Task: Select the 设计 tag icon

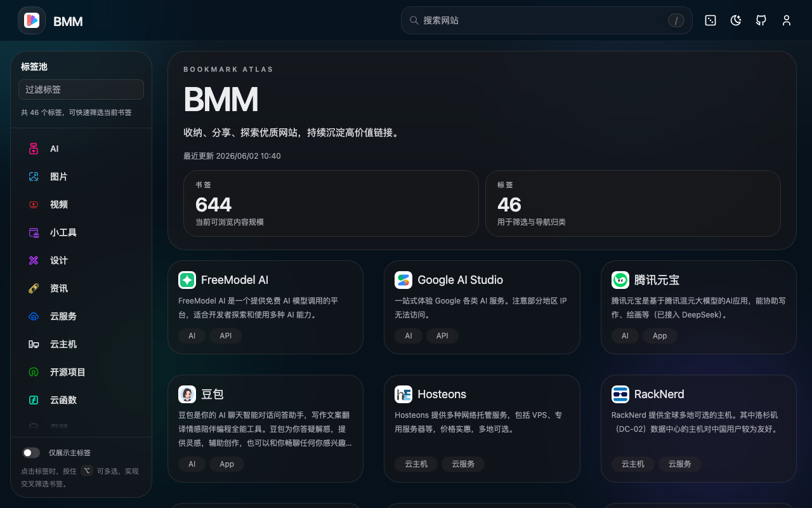Action: 34,260
